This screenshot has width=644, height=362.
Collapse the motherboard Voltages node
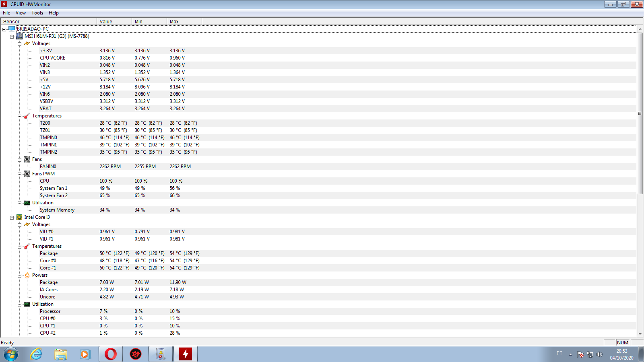(x=19, y=44)
